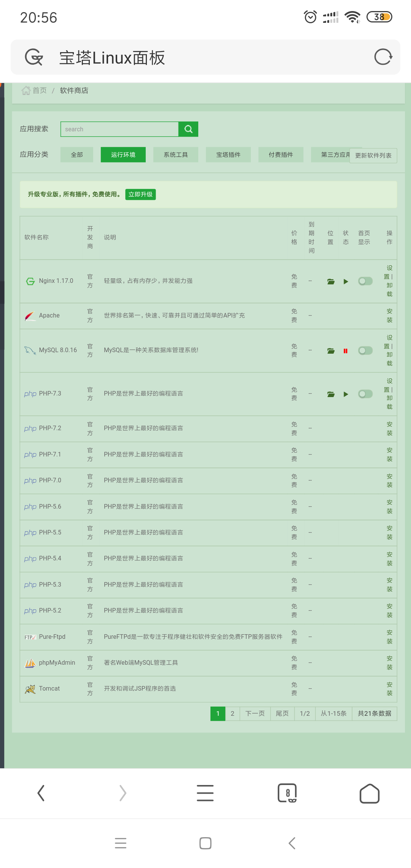Open browser tabs switcher showing 8

coord(287,793)
